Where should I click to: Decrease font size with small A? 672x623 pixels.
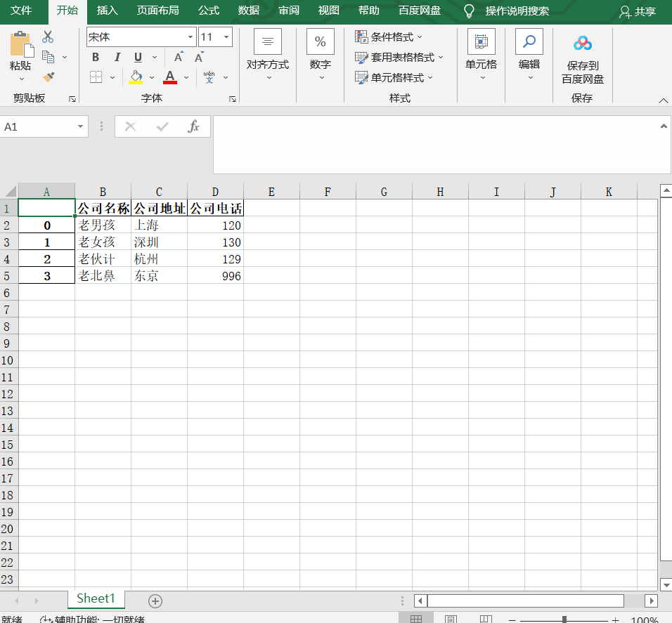click(200, 57)
